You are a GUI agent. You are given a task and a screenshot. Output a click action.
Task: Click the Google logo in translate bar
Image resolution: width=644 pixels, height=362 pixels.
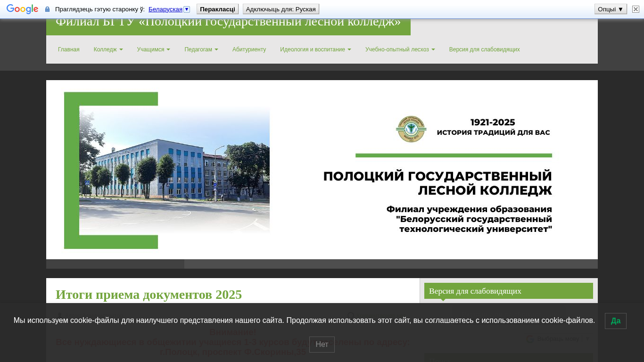pos(22,9)
